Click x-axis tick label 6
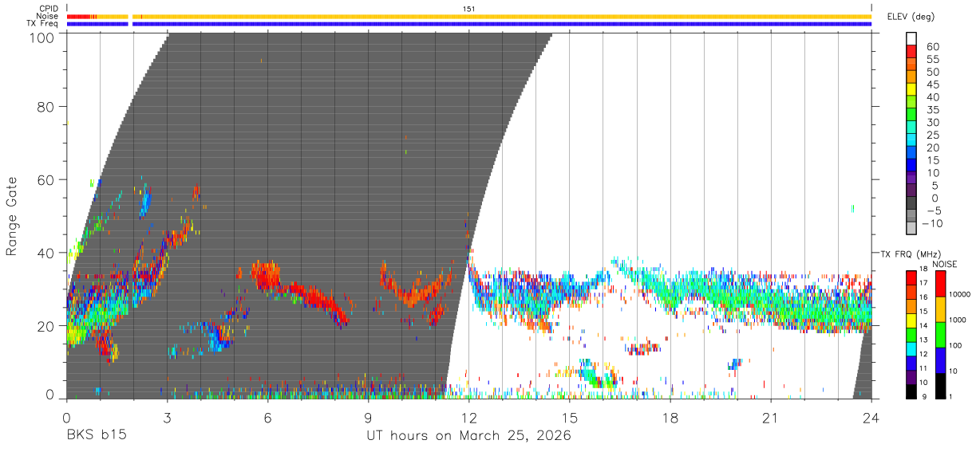This screenshot has width=980, height=452. pos(267,419)
